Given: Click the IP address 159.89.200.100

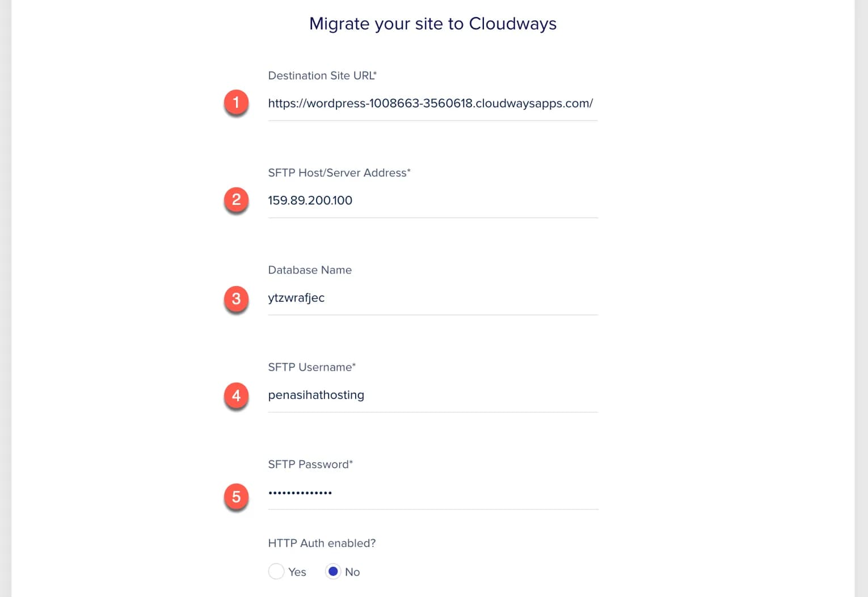Looking at the screenshot, I should [x=310, y=200].
